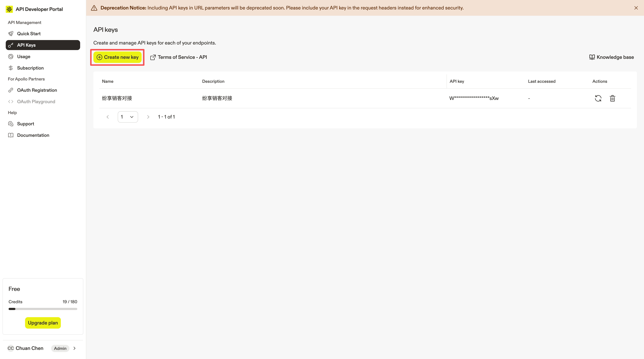Go to the previous page of keys
Image resolution: width=644 pixels, height=359 pixels.
click(108, 117)
